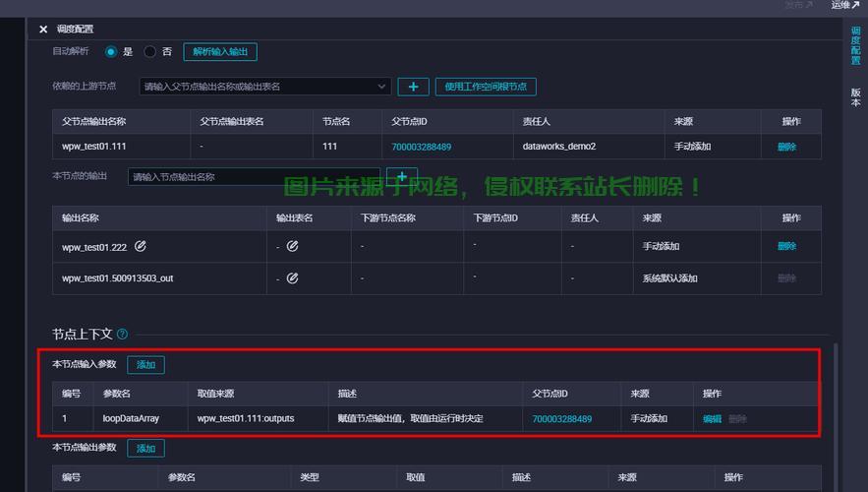Open help icon beside 节点上下文 heading
Screen dimensions: 868x492
pyautogui.click(x=122, y=335)
